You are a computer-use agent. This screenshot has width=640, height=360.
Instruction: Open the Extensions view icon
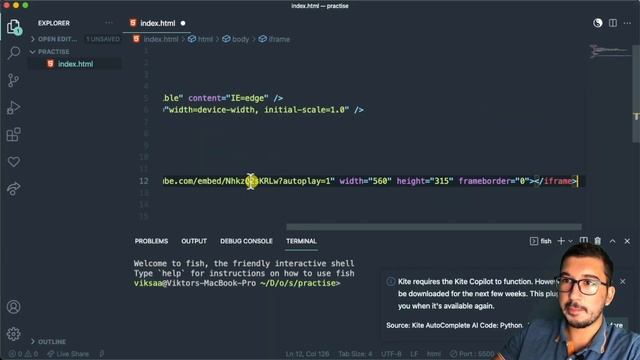[x=13, y=134]
